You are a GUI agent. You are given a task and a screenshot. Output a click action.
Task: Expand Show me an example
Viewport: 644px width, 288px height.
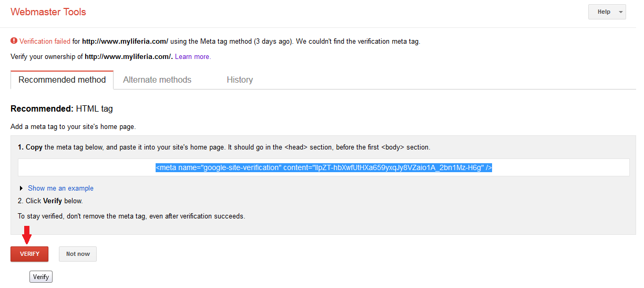[x=60, y=188]
